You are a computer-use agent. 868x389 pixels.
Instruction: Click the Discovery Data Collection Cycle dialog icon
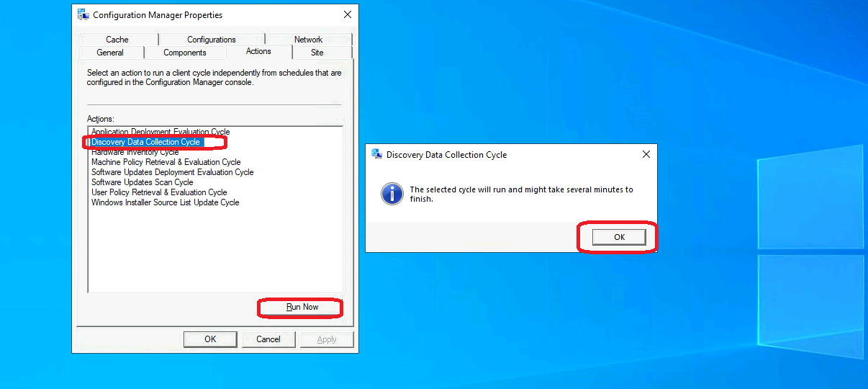pyautogui.click(x=376, y=154)
